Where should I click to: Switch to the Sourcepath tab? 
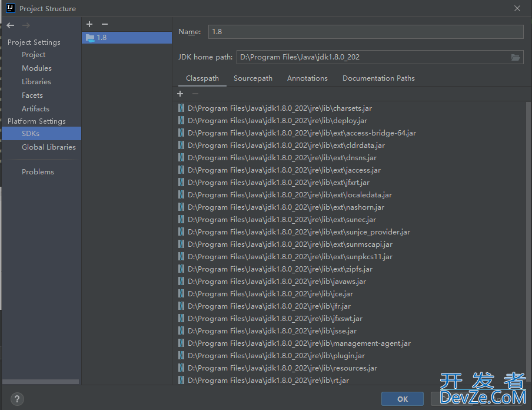(x=253, y=78)
